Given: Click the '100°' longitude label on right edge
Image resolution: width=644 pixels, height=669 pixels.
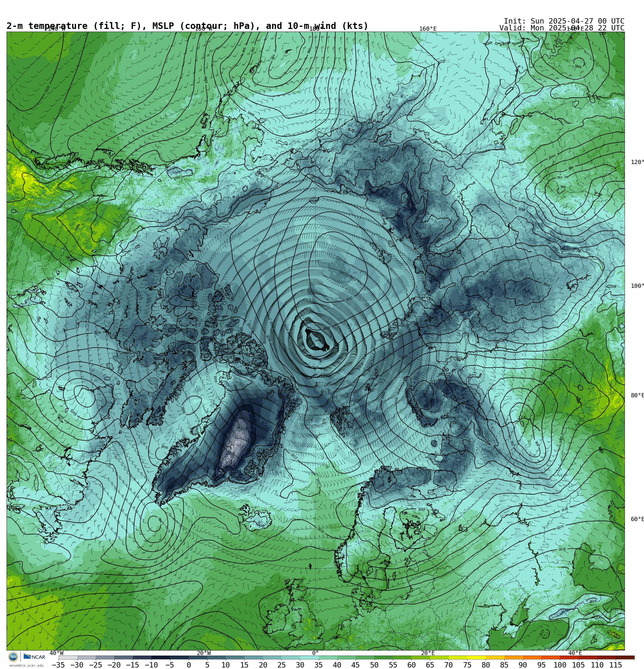Looking at the screenshot, I should pos(637,286).
